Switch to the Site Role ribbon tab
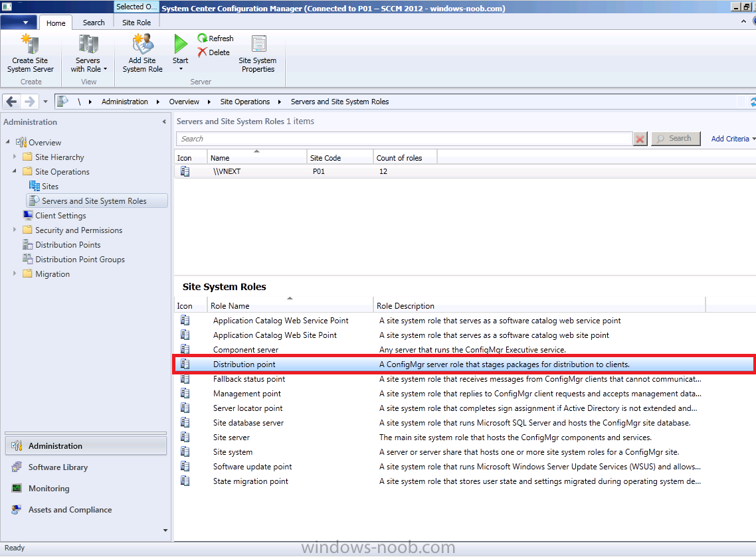 pyautogui.click(x=136, y=23)
